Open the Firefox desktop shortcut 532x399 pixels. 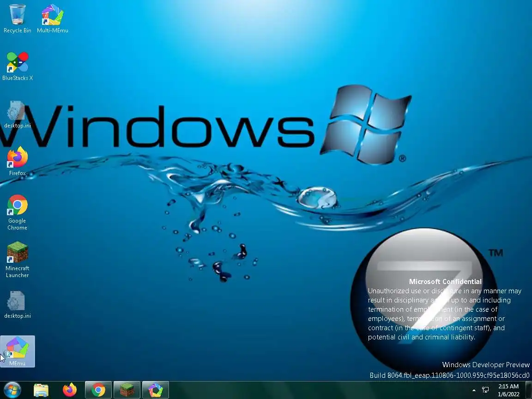(x=17, y=162)
